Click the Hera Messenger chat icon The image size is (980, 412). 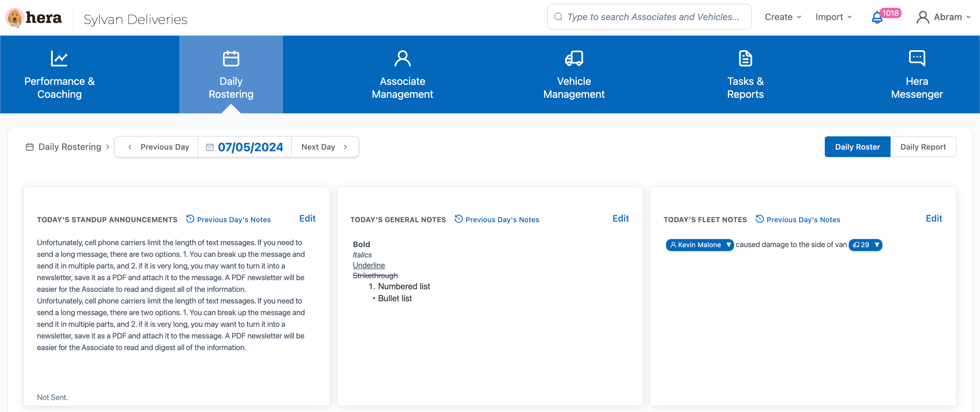click(x=916, y=59)
